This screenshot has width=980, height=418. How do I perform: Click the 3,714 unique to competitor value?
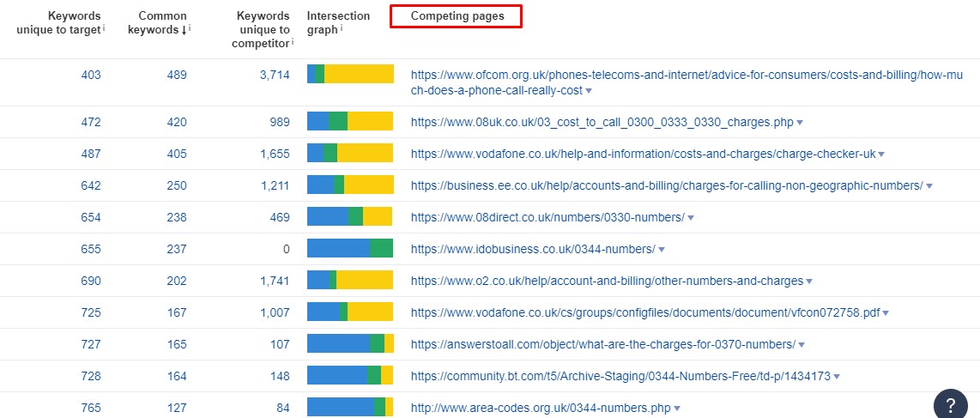(275, 75)
